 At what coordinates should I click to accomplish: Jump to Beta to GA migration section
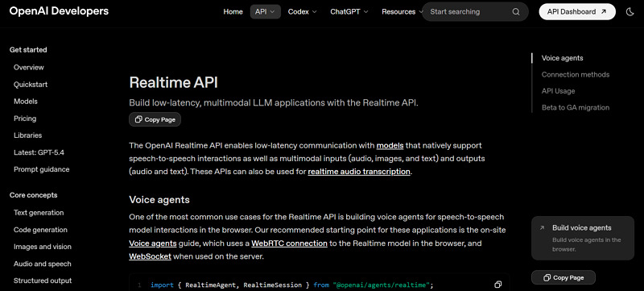tap(576, 108)
